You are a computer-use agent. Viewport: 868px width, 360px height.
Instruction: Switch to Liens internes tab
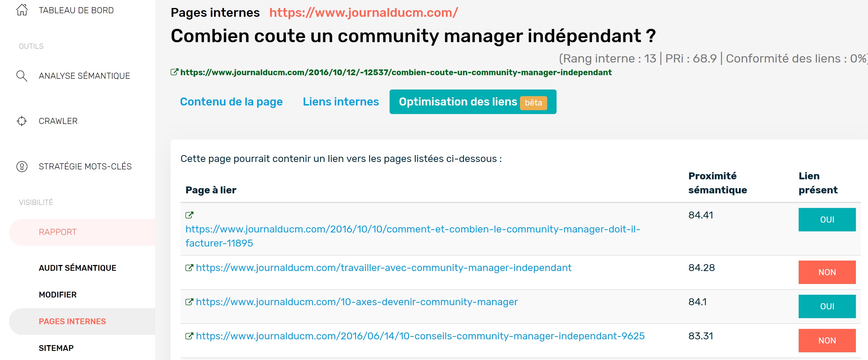pyautogui.click(x=341, y=102)
